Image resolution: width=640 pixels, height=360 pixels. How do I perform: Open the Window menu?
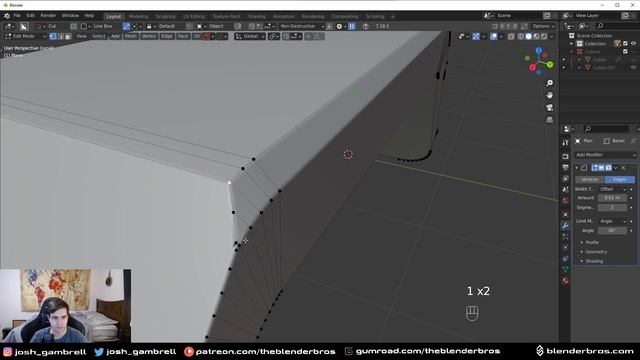pyautogui.click(x=70, y=16)
